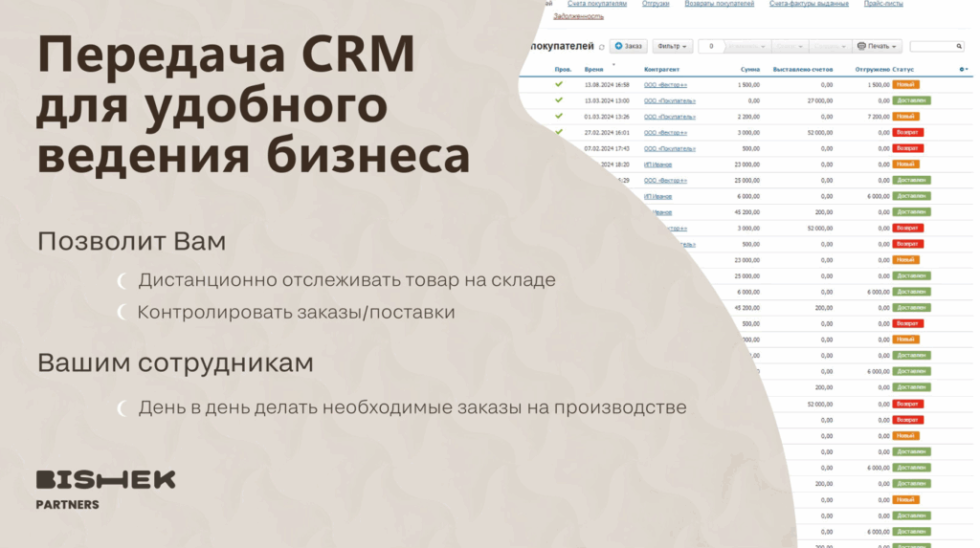Sort the table by the Сумма column header
This screenshot has height=548, width=980.
750,69
